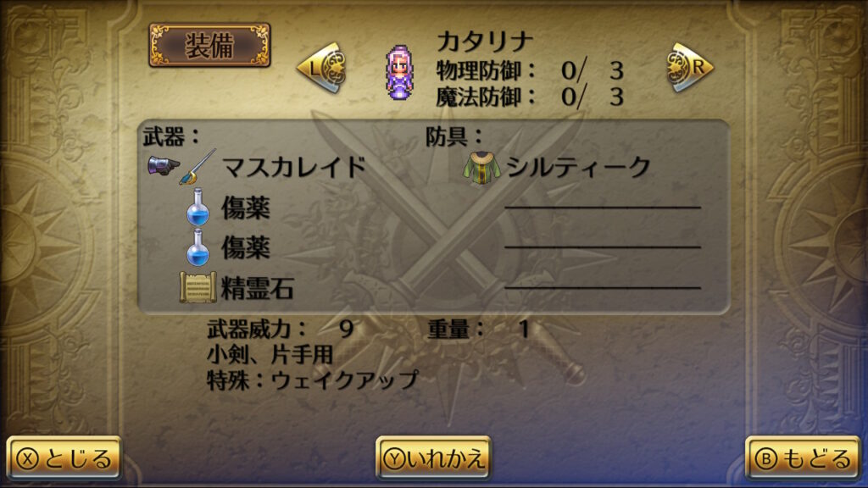
Task: Switch to previous character with L arrow
Action: pos(321,68)
